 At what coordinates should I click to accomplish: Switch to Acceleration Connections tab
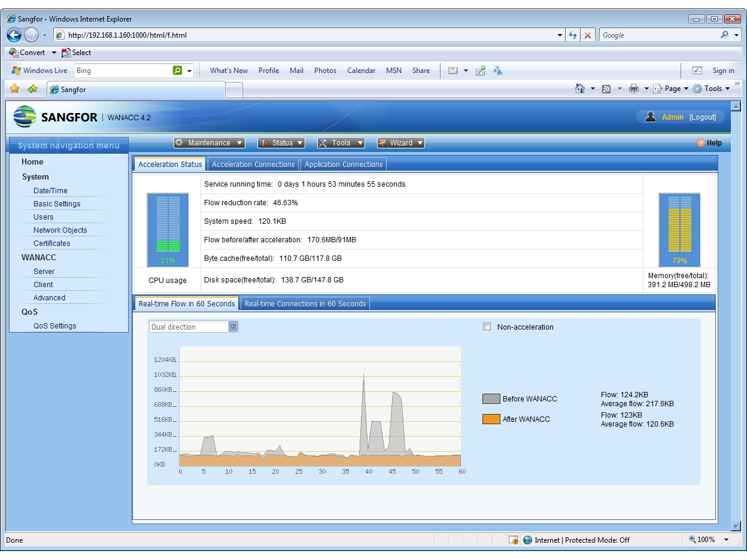[253, 164]
